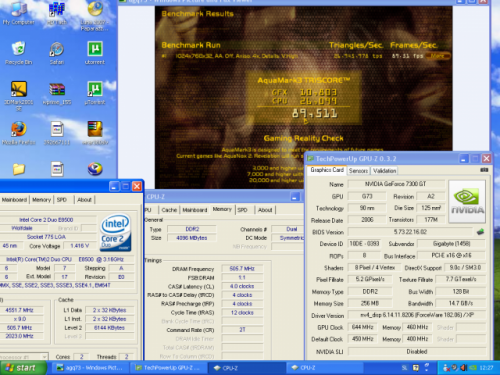The width and height of the screenshot is (500, 375).
Task: Switch to the Sensors tab in GPU-Z
Action: [x=358, y=171]
